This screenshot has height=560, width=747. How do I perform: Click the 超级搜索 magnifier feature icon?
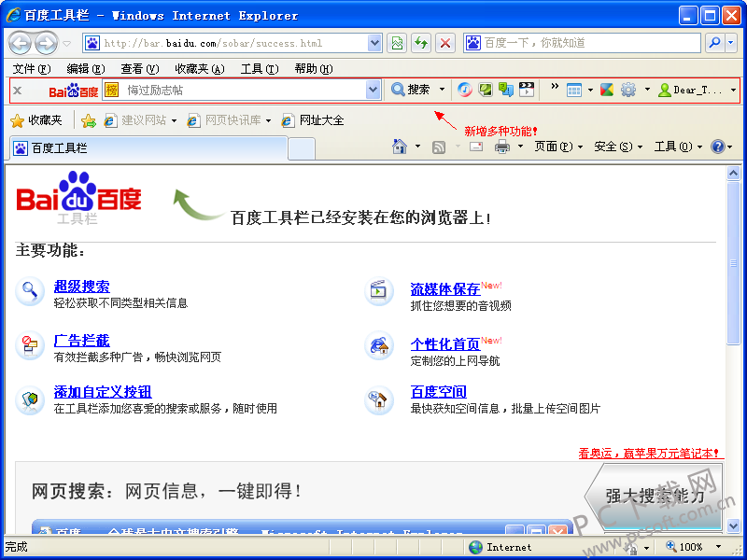[x=30, y=291]
